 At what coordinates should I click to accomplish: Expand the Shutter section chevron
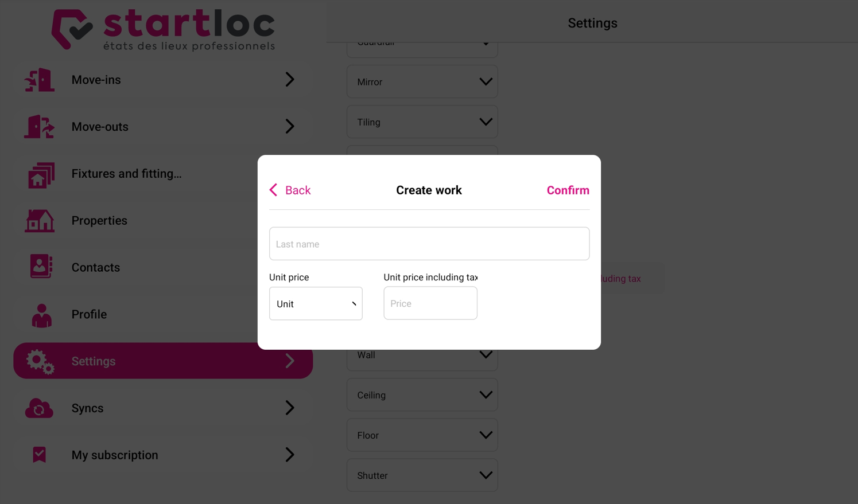point(486,475)
